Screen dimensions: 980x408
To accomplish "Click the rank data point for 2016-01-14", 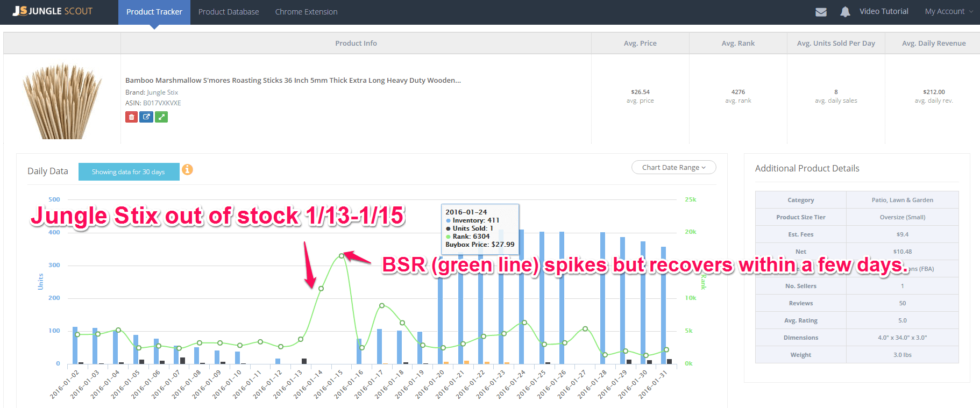I will tap(321, 289).
